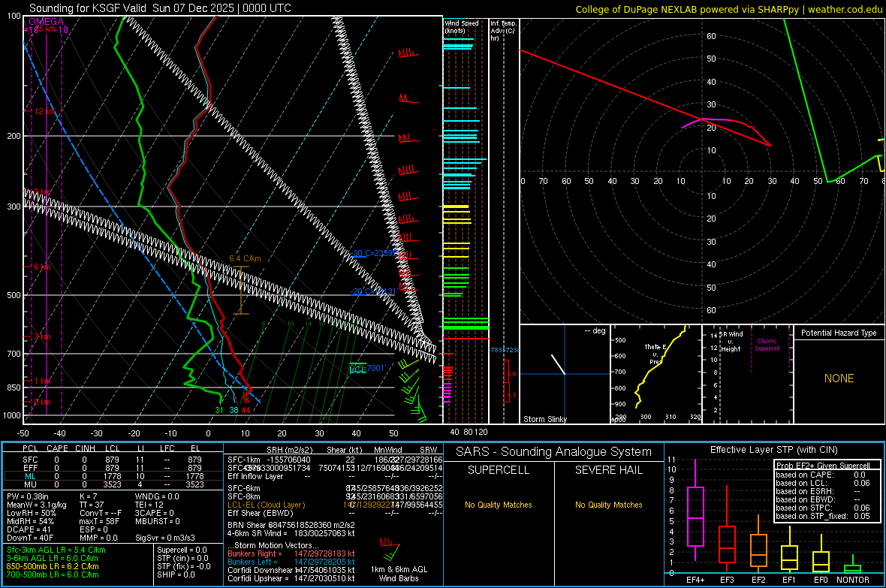
Task: Click 'No Quality Matches' under SEVERE HAIL
Action: click(608, 505)
